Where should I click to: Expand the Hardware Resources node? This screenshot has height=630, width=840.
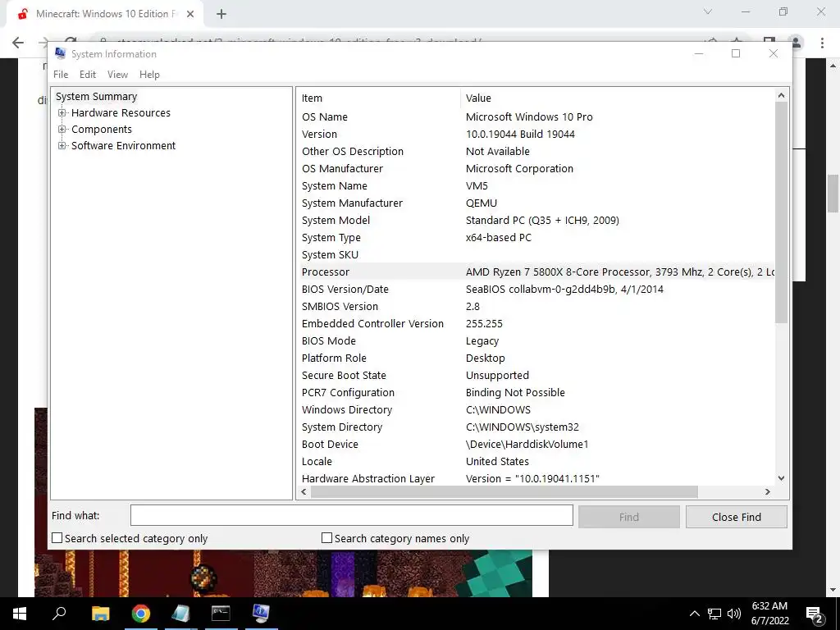click(x=62, y=113)
